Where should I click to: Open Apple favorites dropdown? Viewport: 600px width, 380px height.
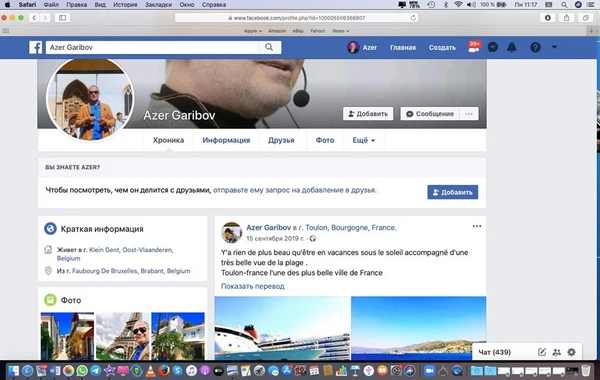click(253, 31)
